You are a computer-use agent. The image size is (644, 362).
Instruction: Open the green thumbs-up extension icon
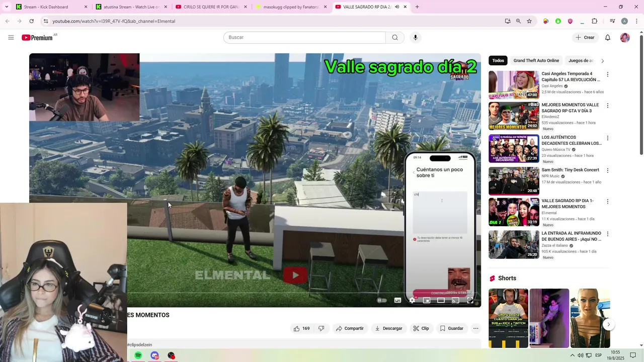point(558,21)
